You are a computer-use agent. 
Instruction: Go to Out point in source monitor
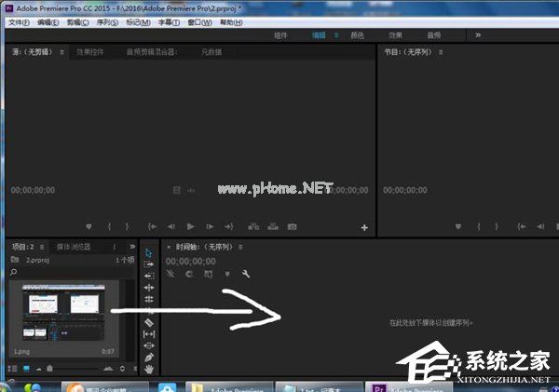pos(229,226)
